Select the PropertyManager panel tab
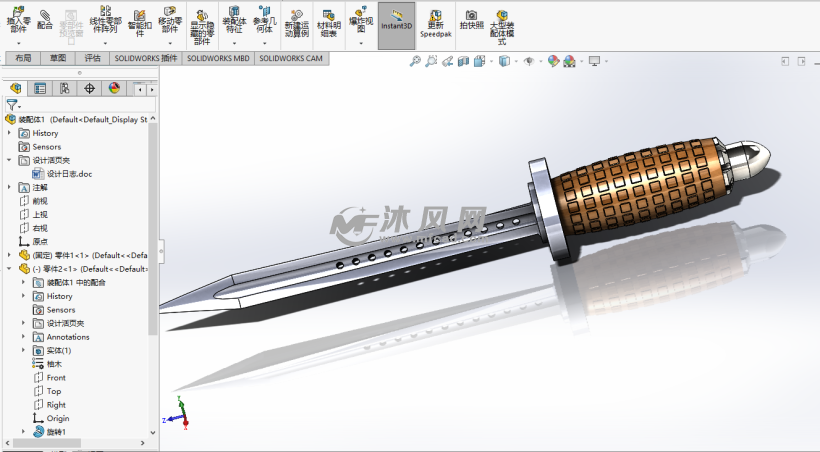The height and width of the screenshot is (452, 820). [x=40, y=88]
